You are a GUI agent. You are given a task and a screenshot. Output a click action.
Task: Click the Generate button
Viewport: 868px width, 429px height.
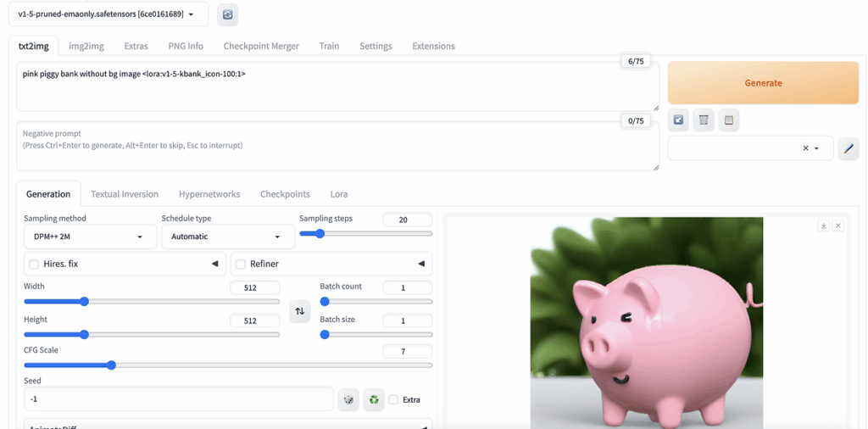click(x=763, y=83)
